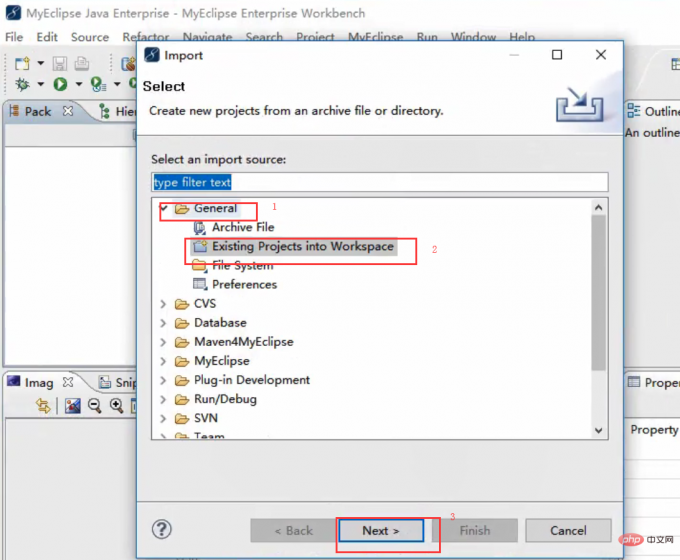The image size is (680, 560).
Task: Maximize the Import dialog
Action: [557, 55]
